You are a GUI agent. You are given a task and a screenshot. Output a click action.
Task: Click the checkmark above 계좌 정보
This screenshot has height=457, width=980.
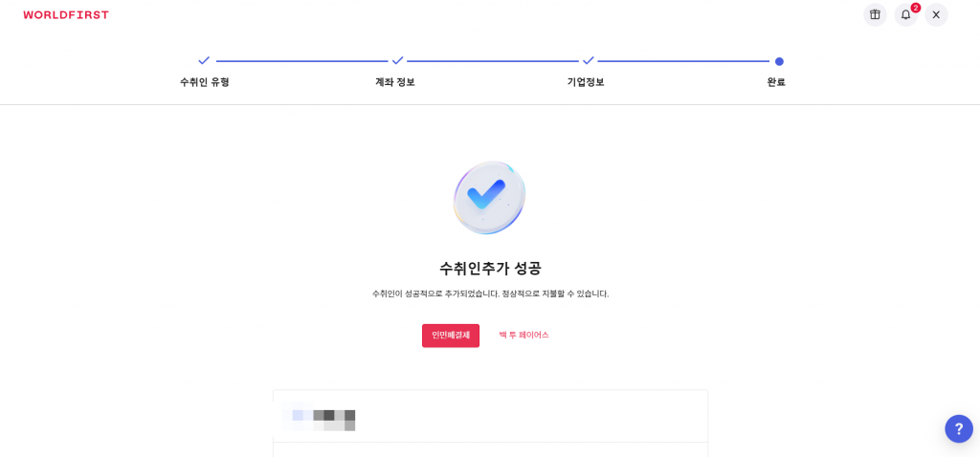tap(397, 60)
